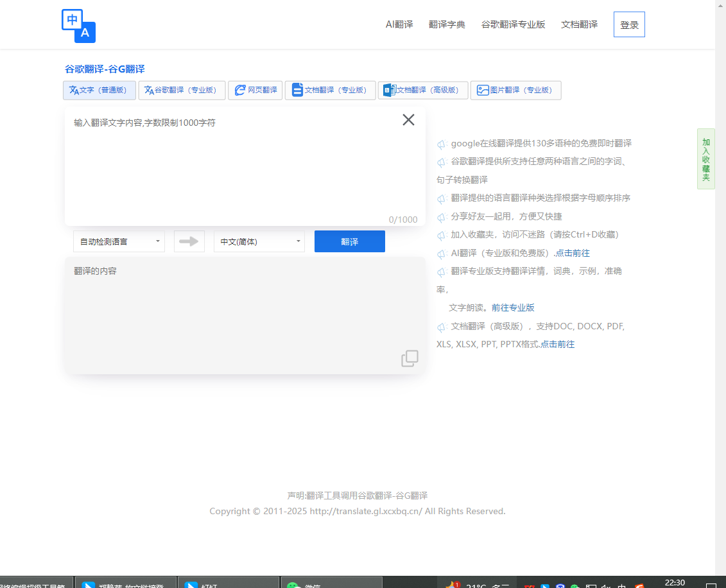Click the 翻译的内容 output area
Image resolution: width=726 pixels, height=588 pixels.
click(x=245, y=315)
